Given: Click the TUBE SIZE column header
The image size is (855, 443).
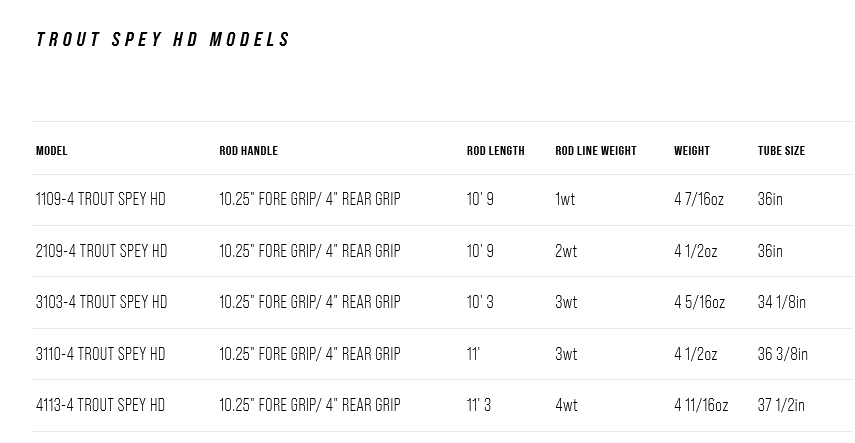Looking at the screenshot, I should click(781, 151).
